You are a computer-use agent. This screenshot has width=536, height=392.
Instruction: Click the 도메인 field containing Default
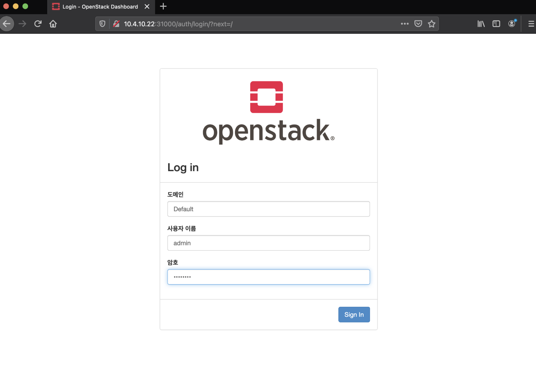click(268, 209)
